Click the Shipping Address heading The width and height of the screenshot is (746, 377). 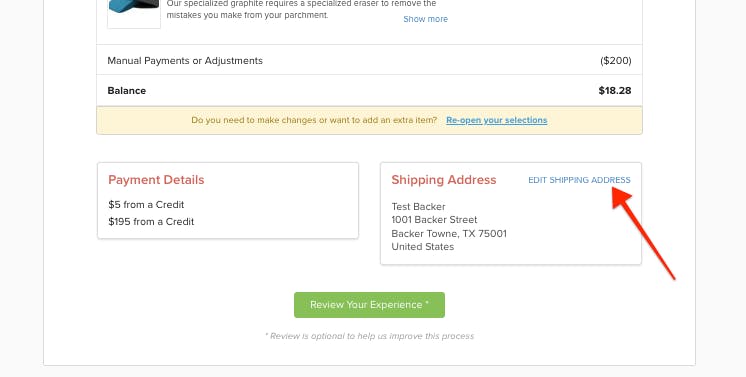[444, 179]
